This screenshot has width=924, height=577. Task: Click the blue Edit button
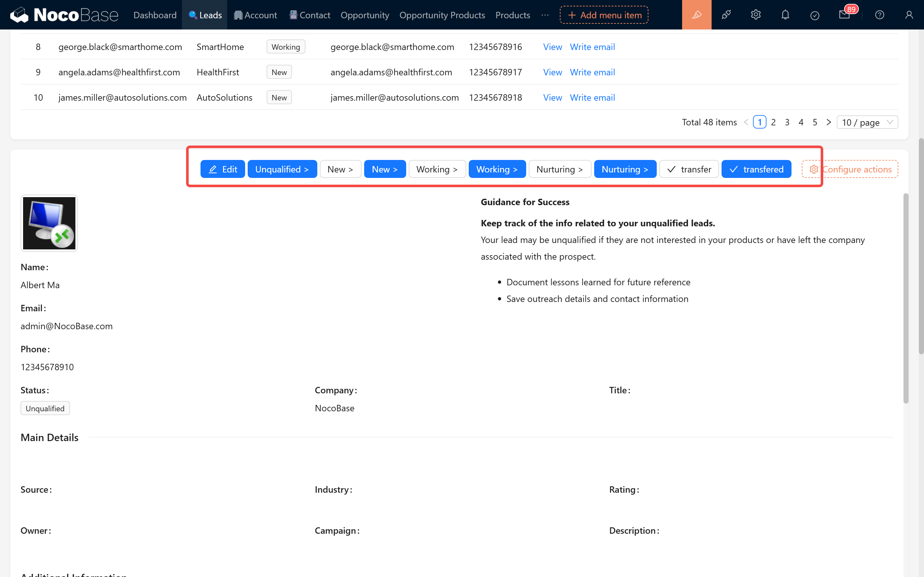(x=223, y=169)
